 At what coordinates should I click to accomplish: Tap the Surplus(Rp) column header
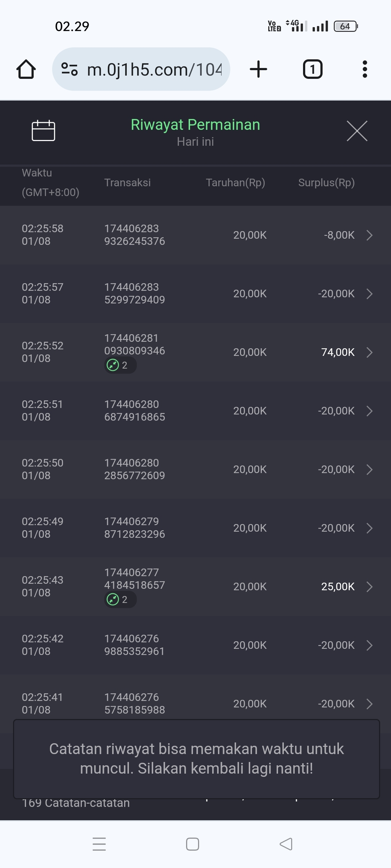326,183
